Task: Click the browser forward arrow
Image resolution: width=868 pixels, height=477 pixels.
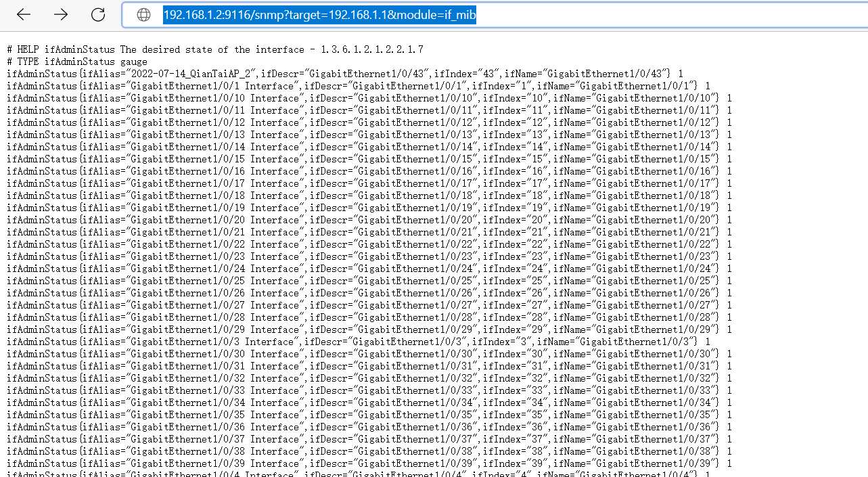Action: (61, 15)
